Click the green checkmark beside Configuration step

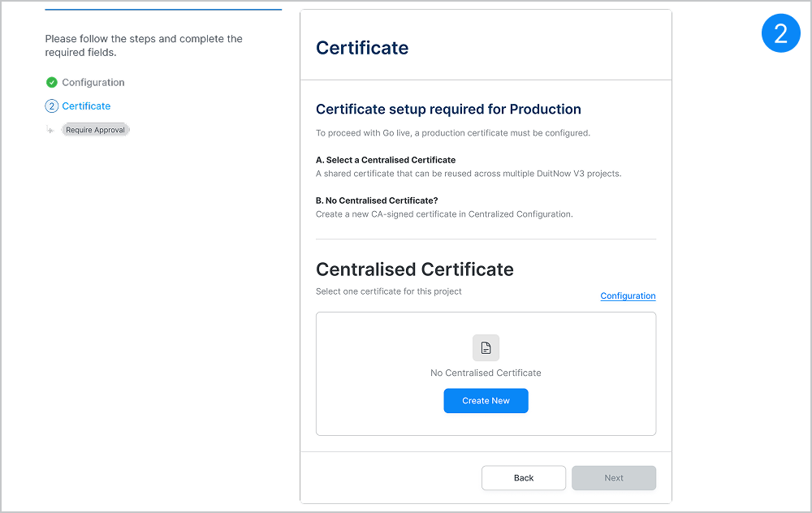pyautogui.click(x=52, y=82)
